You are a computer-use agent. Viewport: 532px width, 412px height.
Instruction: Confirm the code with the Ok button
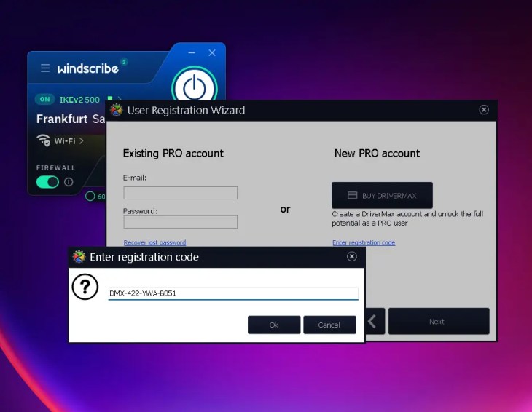tap(274, 325)
